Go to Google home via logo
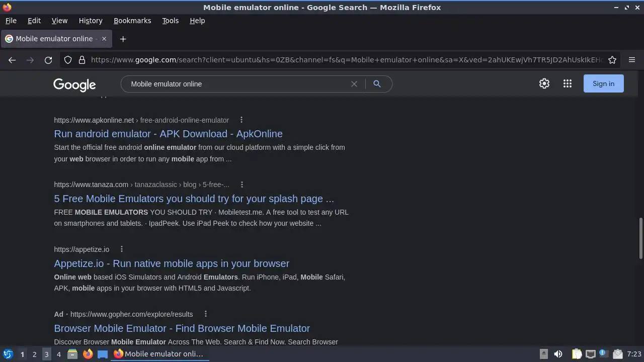The height and width of the screenshot is (362, 644). pyautogui.click(x=74, y=85)
